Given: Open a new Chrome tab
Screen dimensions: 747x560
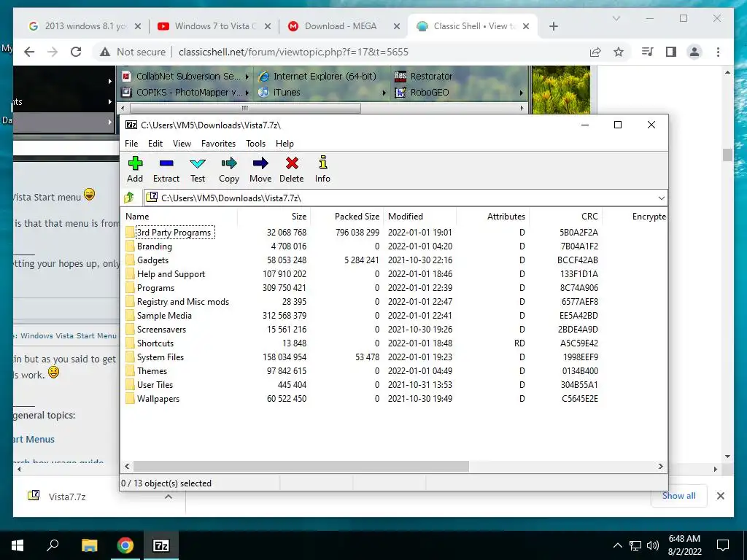Looking at the screenshot, I should 554,26.
